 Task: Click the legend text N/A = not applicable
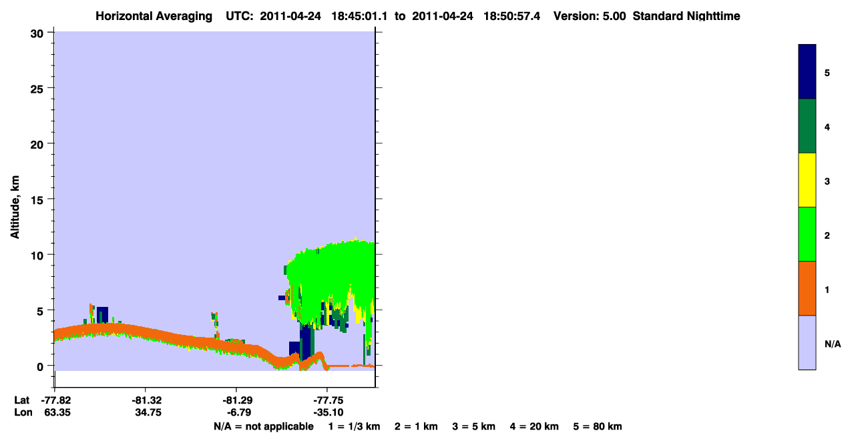[263, 426]
